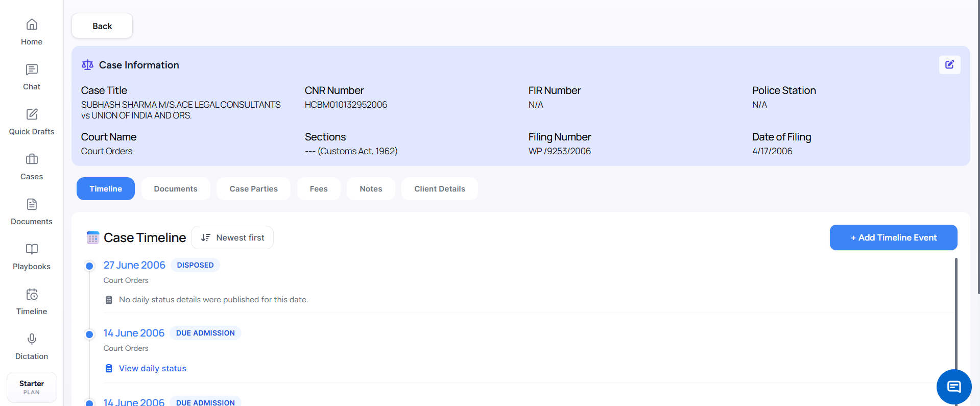
Task: Click the calendar icon beside Case Timeline
Action: [x=92, y=237]
